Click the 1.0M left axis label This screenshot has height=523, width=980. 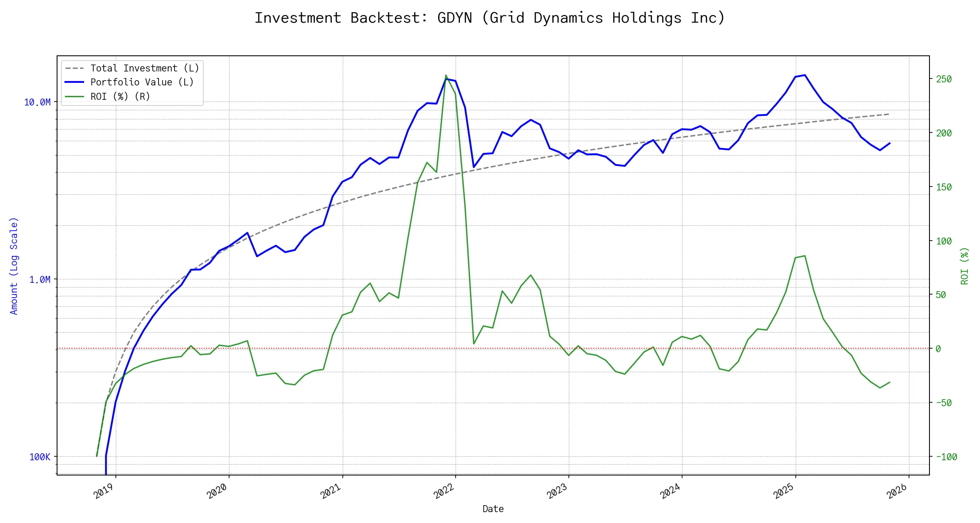tap(40, 280)
